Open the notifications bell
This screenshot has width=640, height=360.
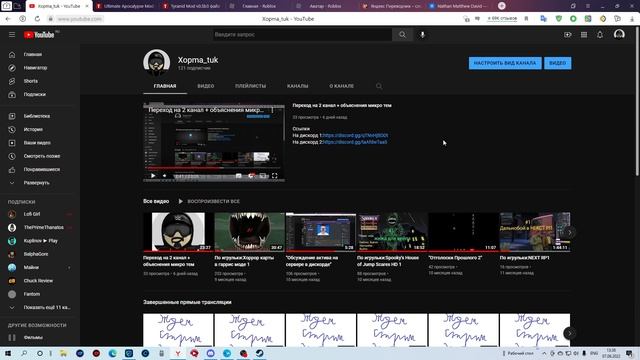pos(600,35)
